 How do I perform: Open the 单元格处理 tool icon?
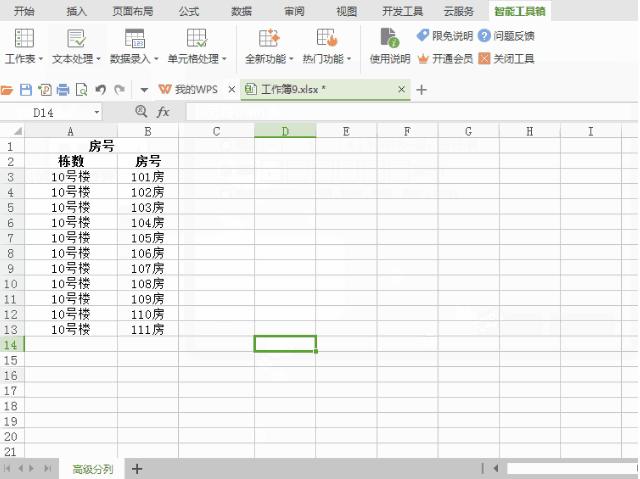click(197, 38)
